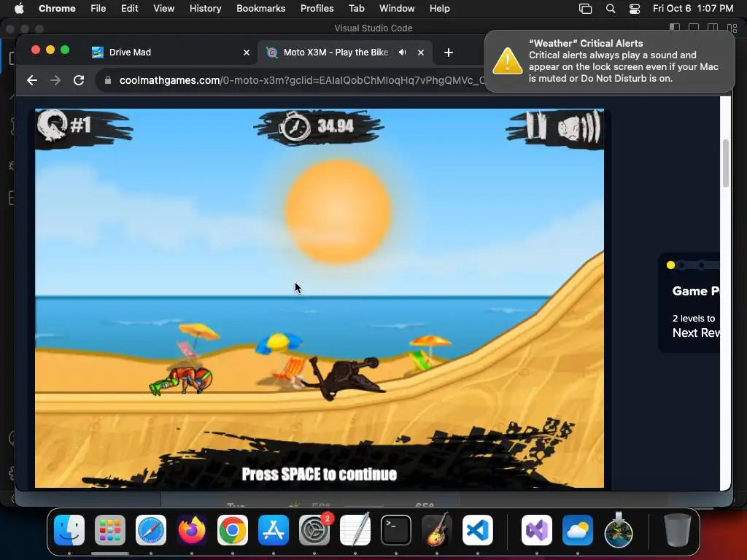Open Weather app from the Dock
This screenshot has width=747, height=560.
pos(578,530)
